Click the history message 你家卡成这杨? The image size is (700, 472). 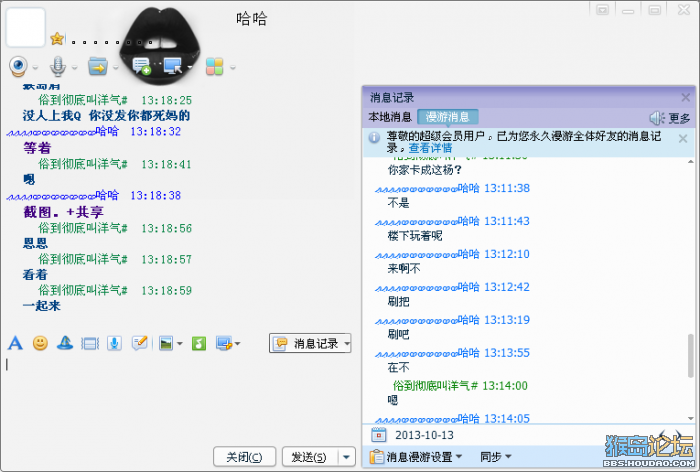coord(425,170)
